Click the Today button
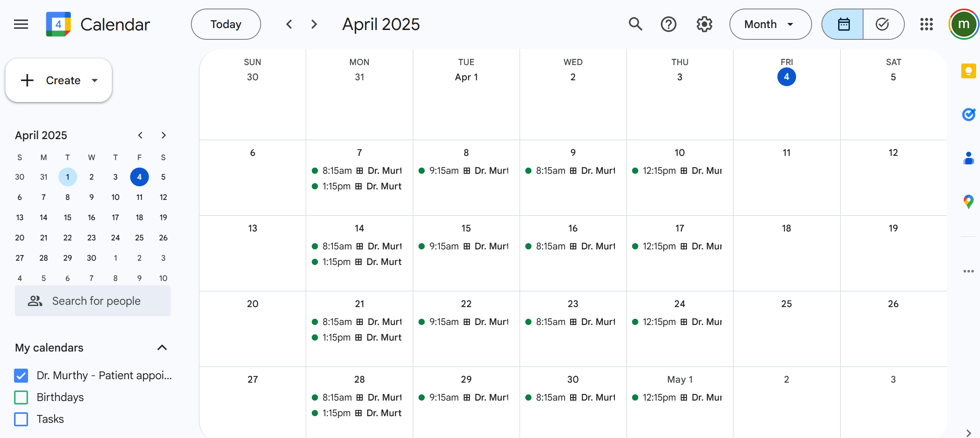Screen dimensions: 980x438 226,24
